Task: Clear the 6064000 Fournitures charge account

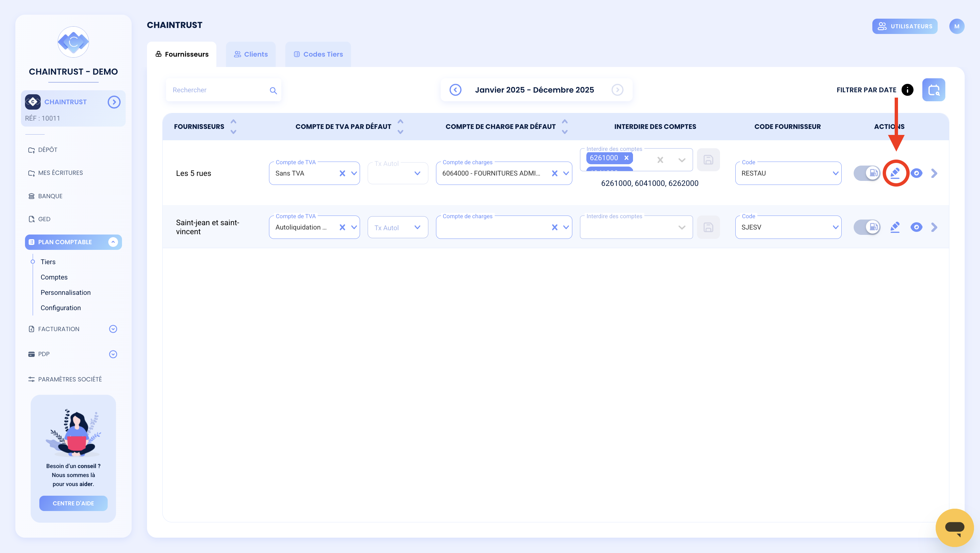Action: point(554,174)
